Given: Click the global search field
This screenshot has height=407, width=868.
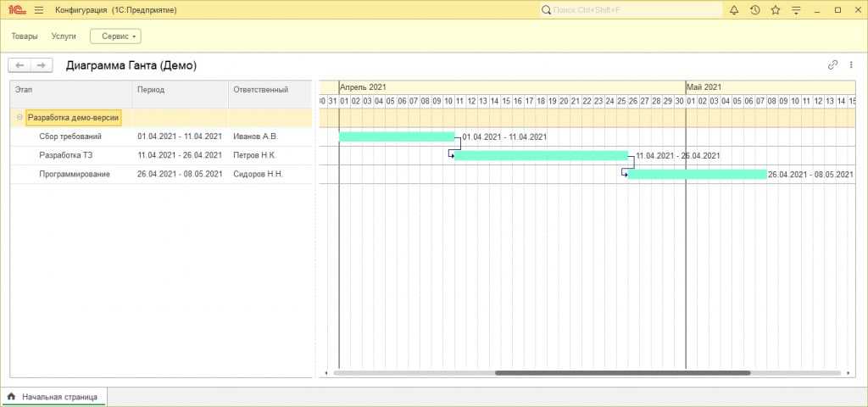Looking at the screenshot, I should 630,10.
